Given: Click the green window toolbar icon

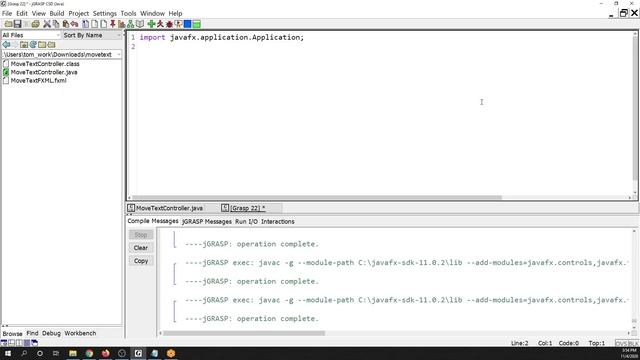Looking at the screenshot, I should tap(196, 24).
